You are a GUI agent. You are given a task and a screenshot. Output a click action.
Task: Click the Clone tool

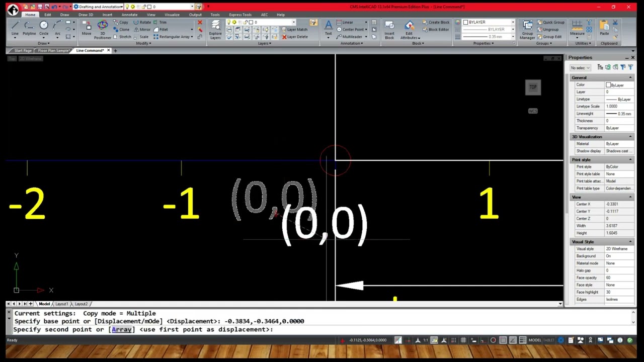point(121,30)
